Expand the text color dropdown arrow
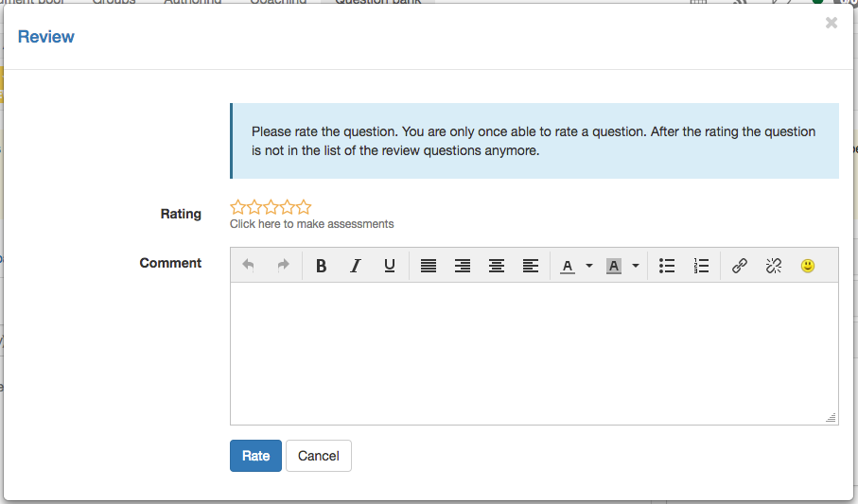 pyautogui.click(x=589, y=267)
